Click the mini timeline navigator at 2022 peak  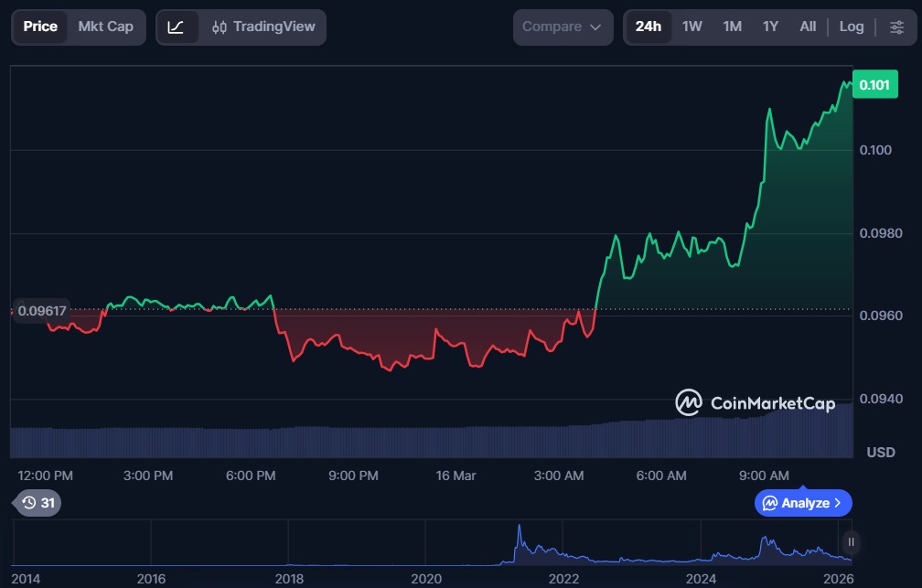(520, 532)
